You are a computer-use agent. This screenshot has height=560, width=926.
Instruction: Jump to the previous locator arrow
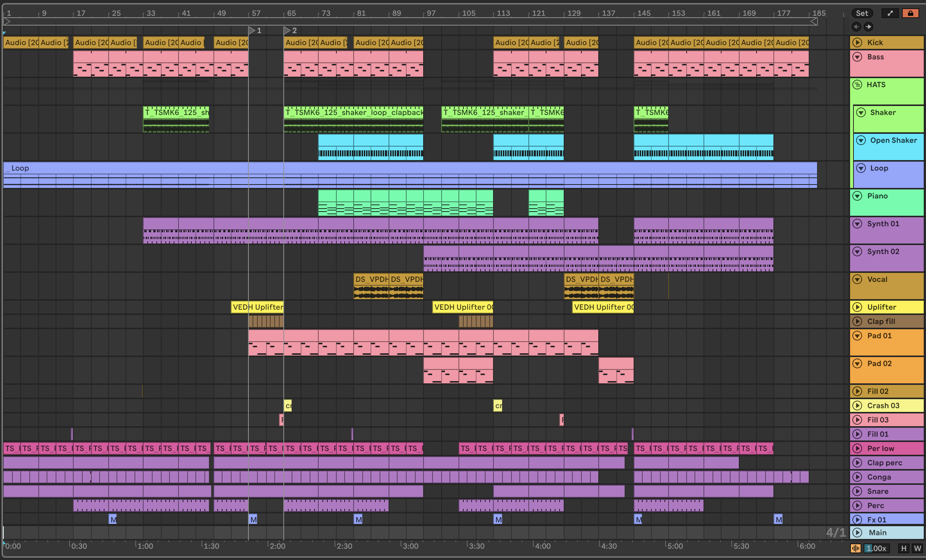coord(856,27)
